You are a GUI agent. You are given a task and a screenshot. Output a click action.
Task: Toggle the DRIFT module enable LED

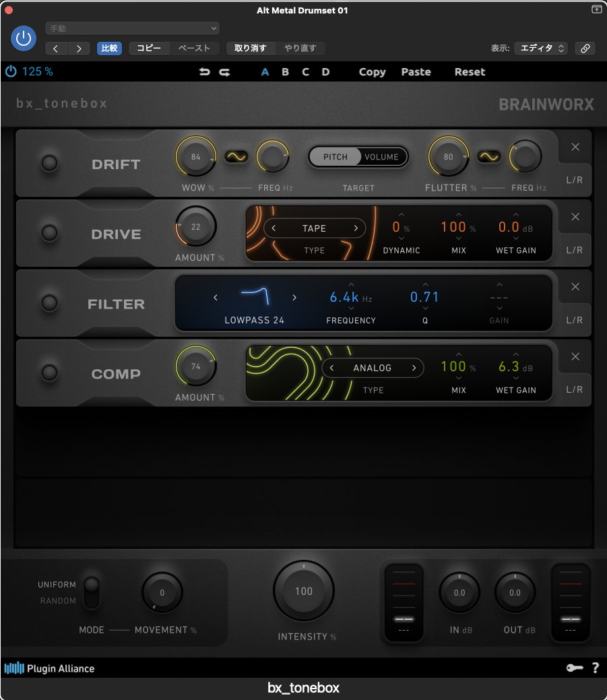click(x=50, y=164)
